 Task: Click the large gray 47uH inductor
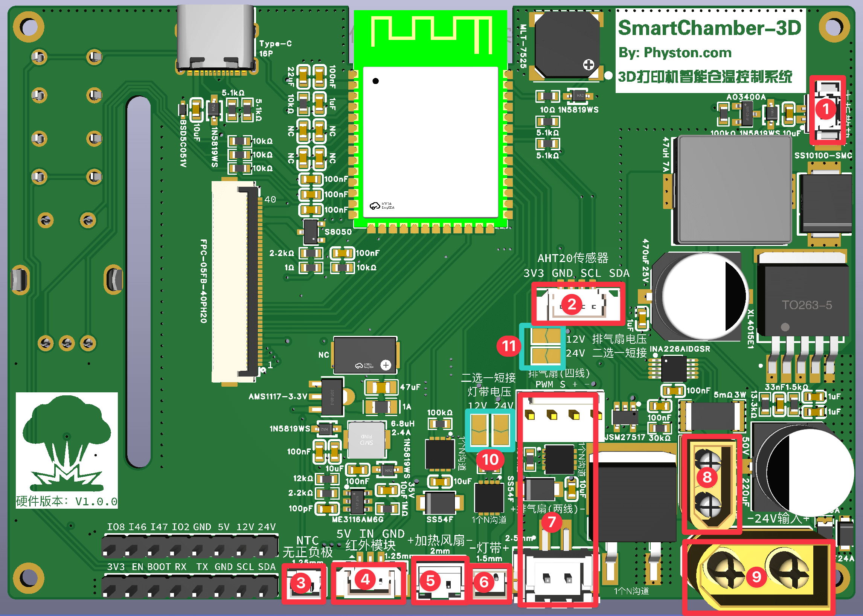pyautogui.click(x=734, y=190)
